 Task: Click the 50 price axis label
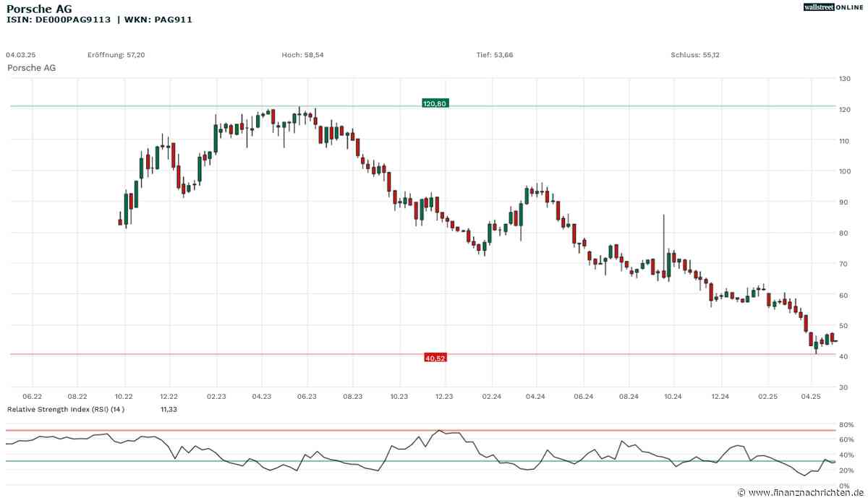[843, 326]
